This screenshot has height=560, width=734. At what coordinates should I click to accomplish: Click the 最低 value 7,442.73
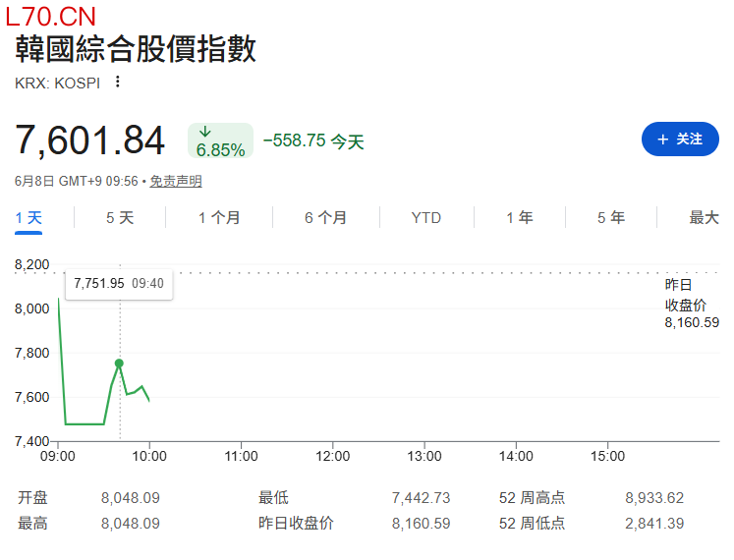click(421, 498)
